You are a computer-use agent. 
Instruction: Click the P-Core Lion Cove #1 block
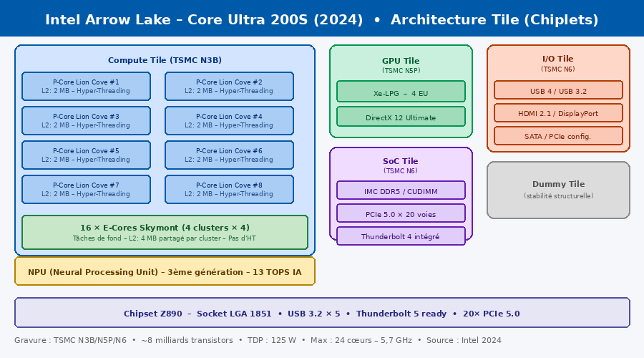[x=87, y=87]
